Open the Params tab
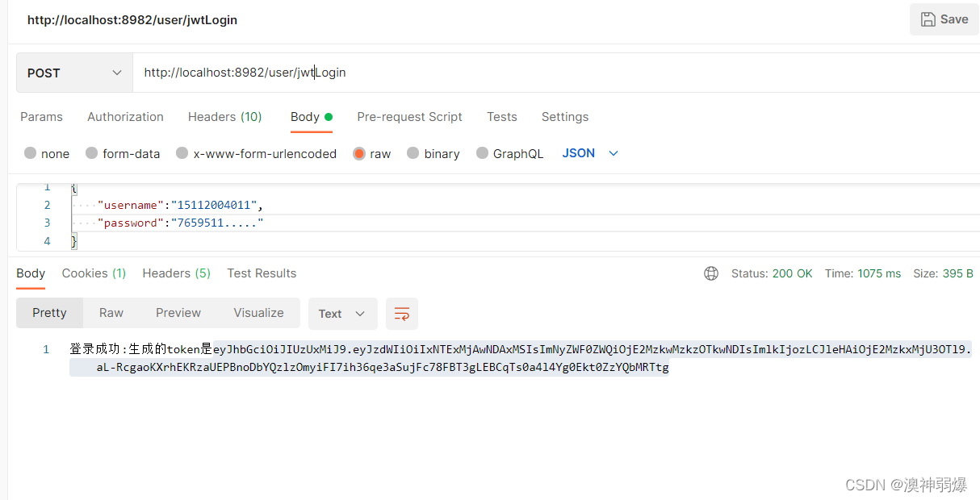This screenshot has height=500, width=980. (x=41, y=117)
